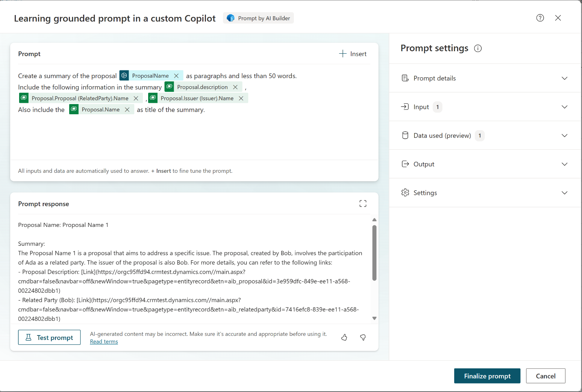Viewport: 582px width, 392px height.
Task: Expand the Data used (preview) section
Action: [564, 135]
